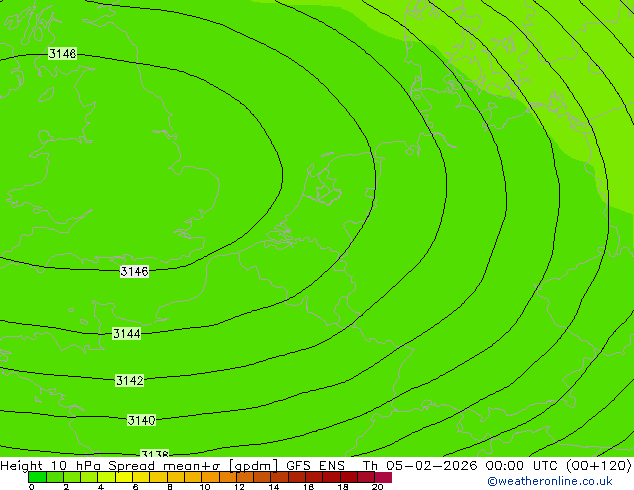Screen dimensions: 634x490
Task: Click the weatheronline.co.uk copyright text
Action: coord(550,481)
